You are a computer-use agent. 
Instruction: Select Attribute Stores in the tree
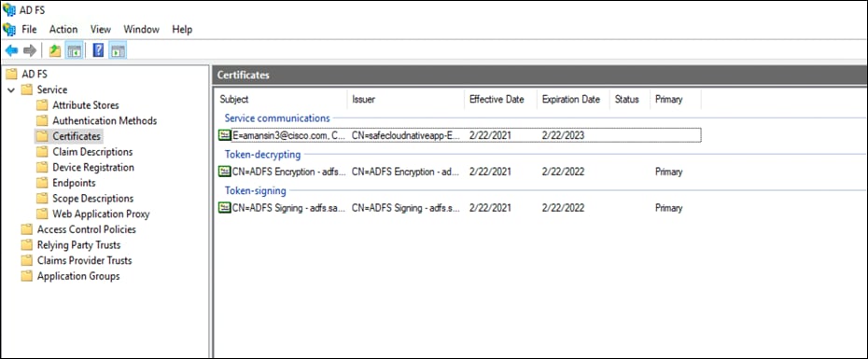click(x=85, y=105)
